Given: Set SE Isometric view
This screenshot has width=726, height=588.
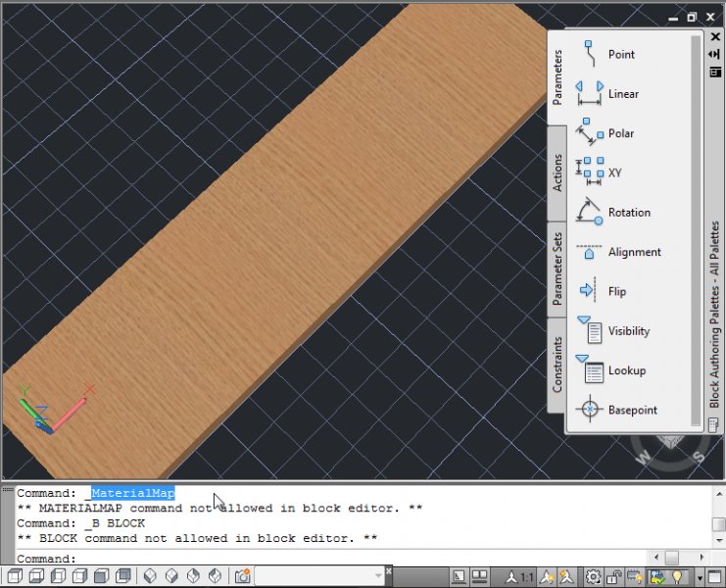Looking at the screenshot, I should (x=171, y=576).
